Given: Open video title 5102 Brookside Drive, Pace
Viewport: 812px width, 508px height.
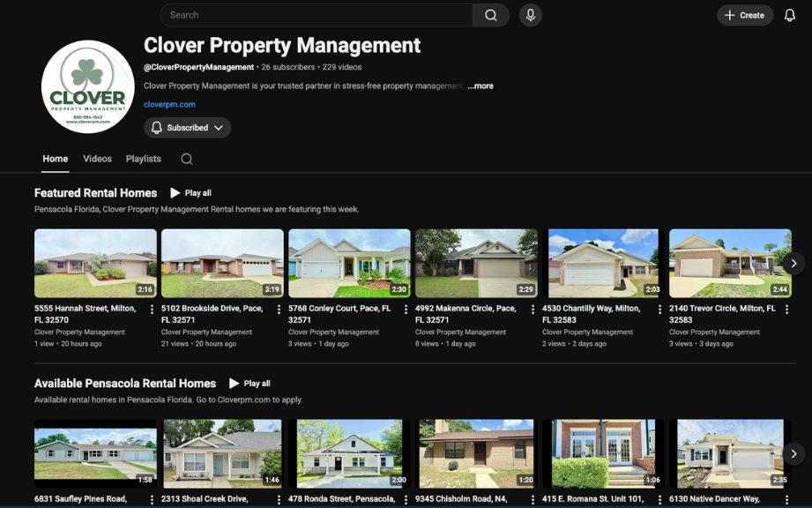Looking at the screenshot, I should point(212,314).
